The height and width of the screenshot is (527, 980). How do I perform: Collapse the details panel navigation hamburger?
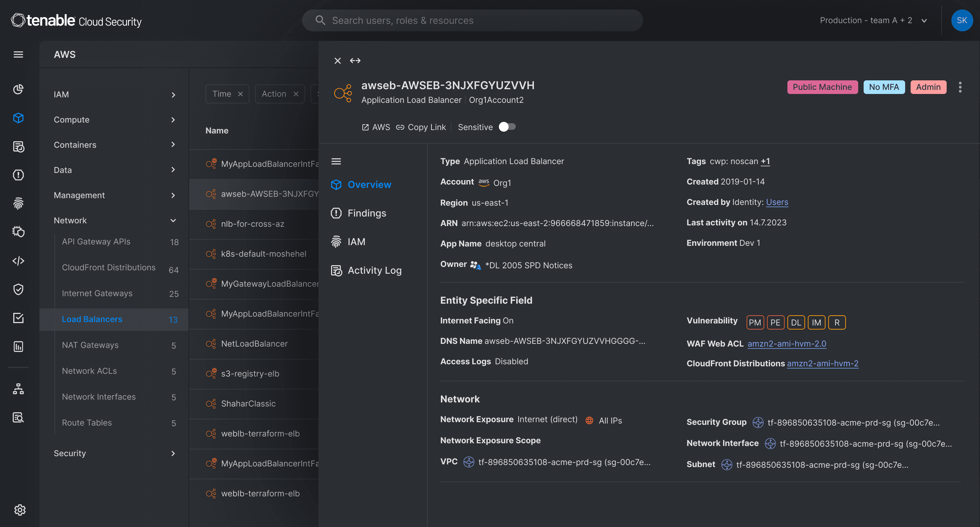[336, 161]
